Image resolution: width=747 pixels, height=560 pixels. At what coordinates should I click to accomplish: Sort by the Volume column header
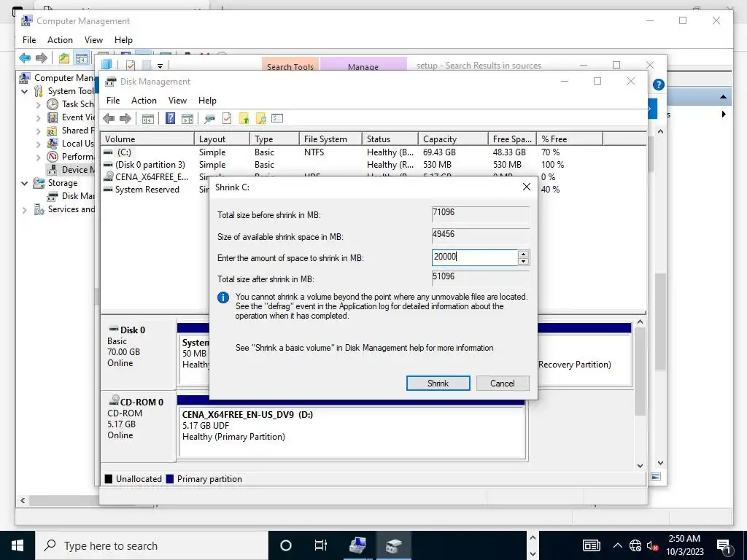(x=147, y=139)
